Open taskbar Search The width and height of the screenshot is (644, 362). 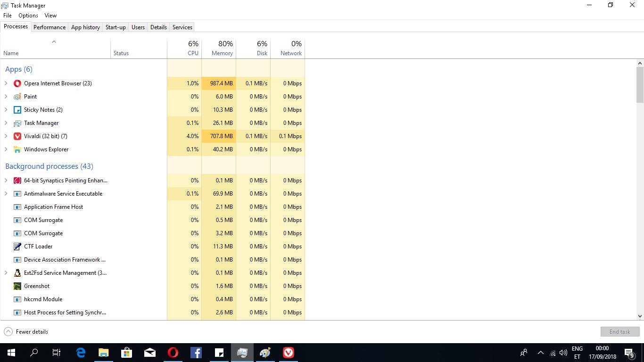[x=34, y=353]
